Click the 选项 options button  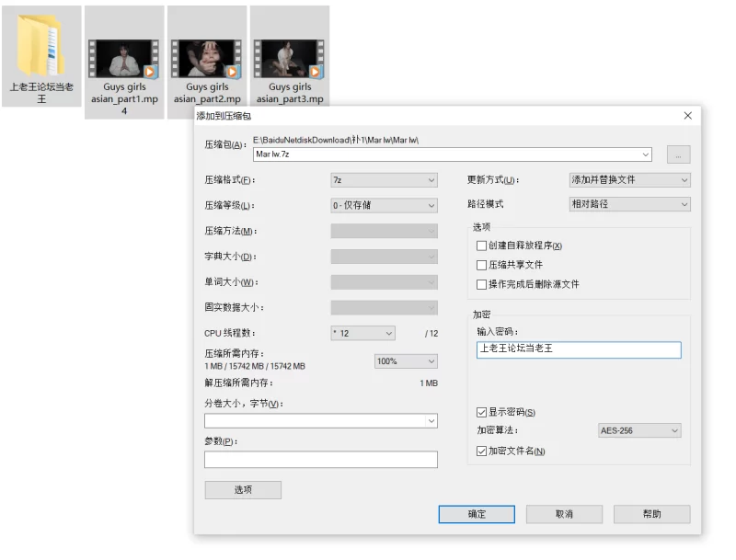tap(243, 489)
